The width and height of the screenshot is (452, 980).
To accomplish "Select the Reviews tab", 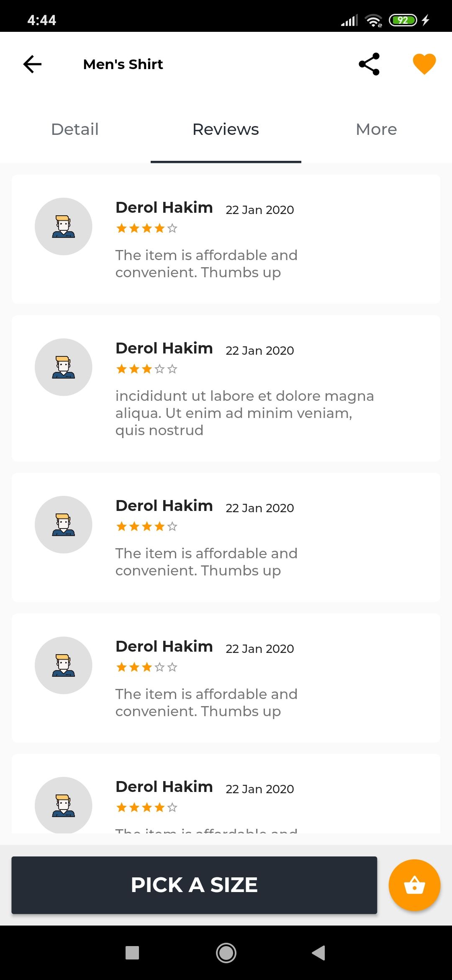I will pyautogui.click(x=226, y=129).
